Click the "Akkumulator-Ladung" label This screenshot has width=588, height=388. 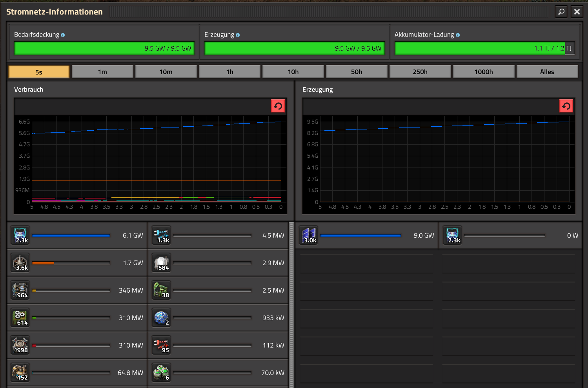pyautogui.click(x=424, y=35)
